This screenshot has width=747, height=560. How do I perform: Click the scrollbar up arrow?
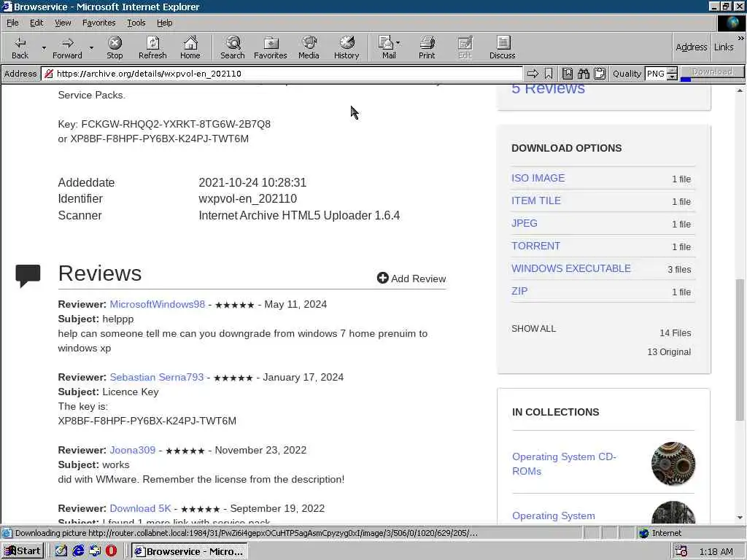(740, 90)
